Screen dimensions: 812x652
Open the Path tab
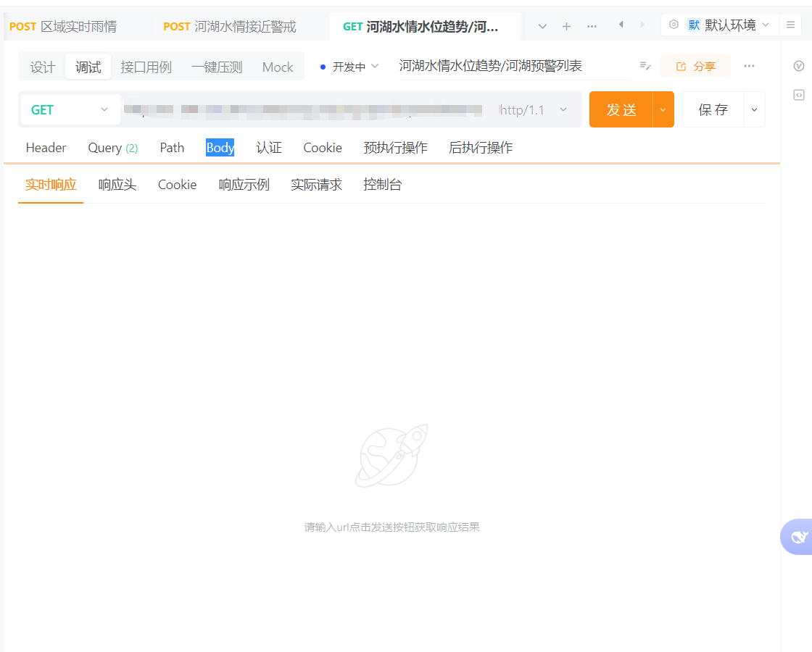pos(172,148)
